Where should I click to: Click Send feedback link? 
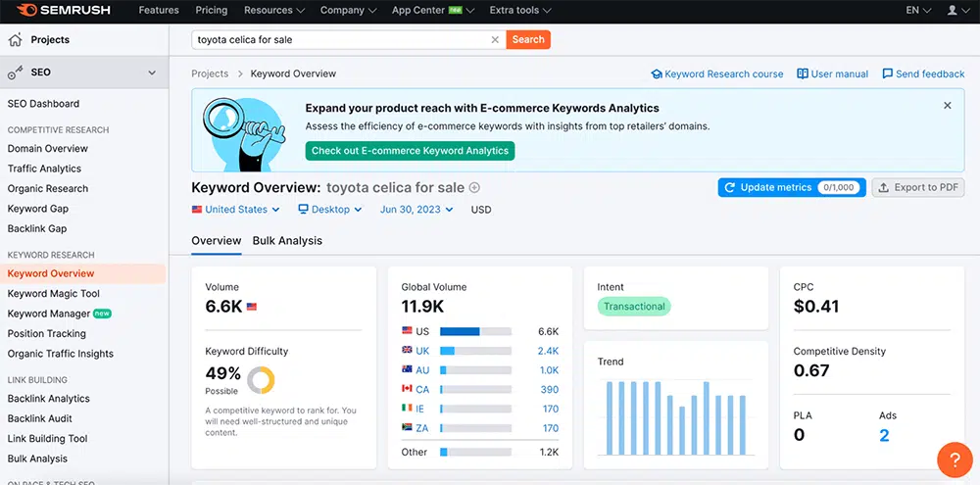[923, 73]
